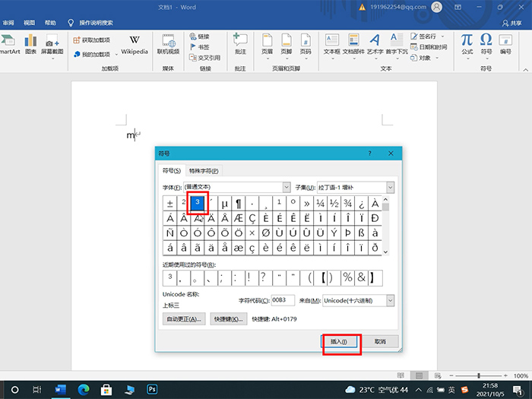Expand the 我的加载项 dropdown arrow
Screen dimensions: 532x399
click(x=116, y=54)
